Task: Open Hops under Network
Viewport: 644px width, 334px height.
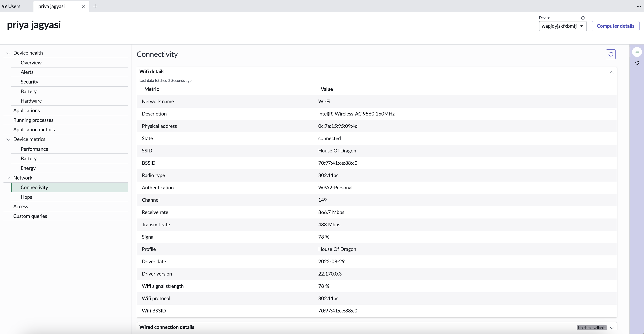Action: tap(26, 197)
